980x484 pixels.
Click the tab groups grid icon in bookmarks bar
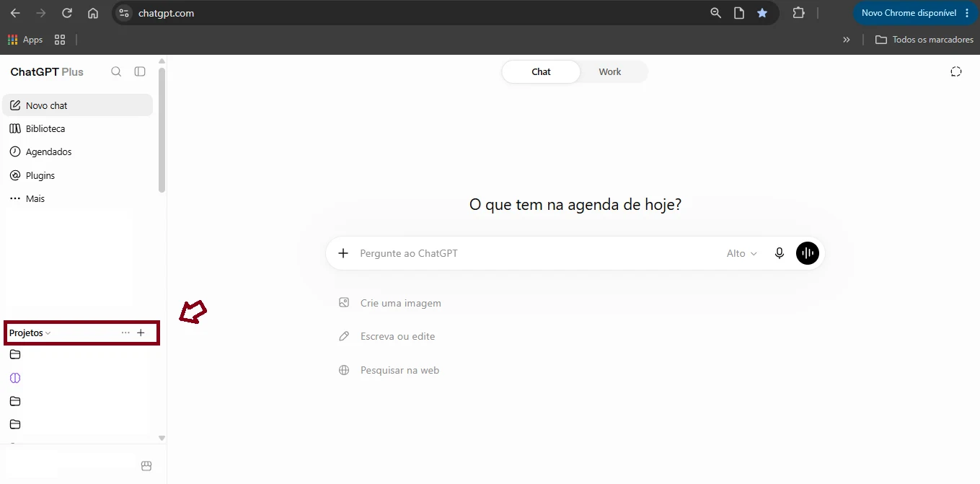click(60, 40)
